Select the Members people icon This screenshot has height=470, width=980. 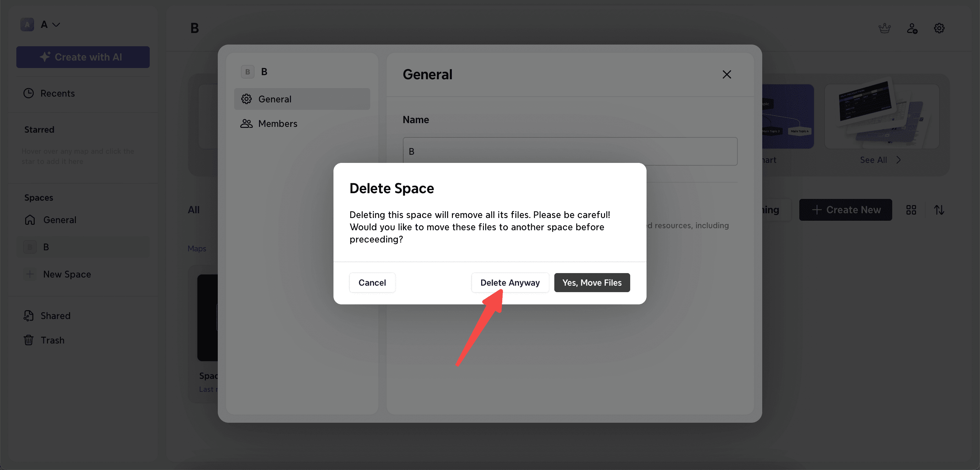(246, 123)
